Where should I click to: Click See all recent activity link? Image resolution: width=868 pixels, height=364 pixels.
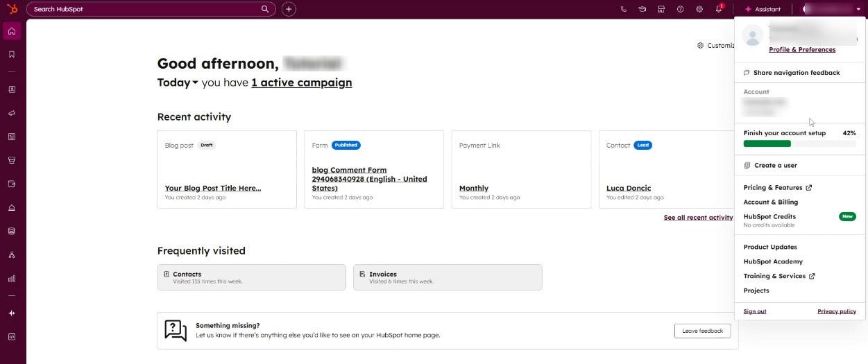pyautogui.click(x=698, y=218)
